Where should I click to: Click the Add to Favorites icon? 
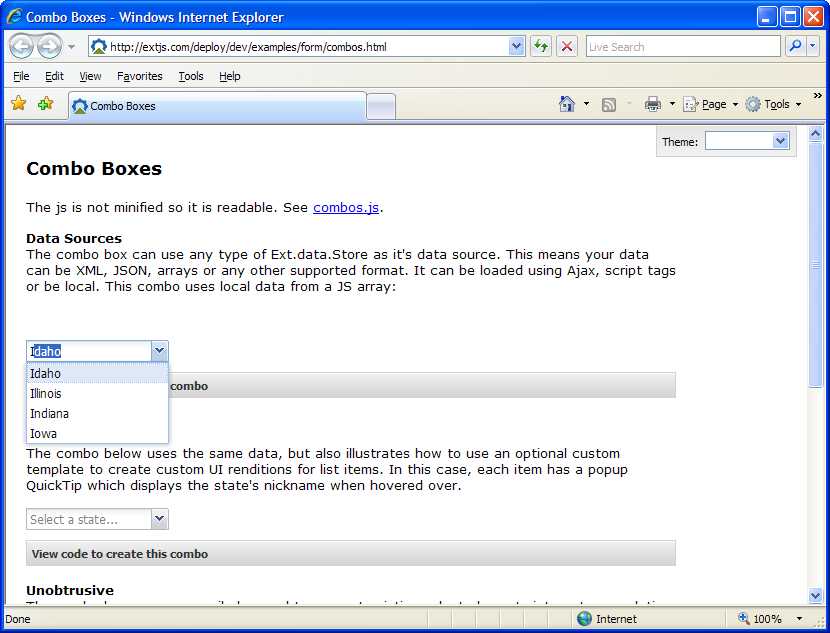[x=45, y=104]
